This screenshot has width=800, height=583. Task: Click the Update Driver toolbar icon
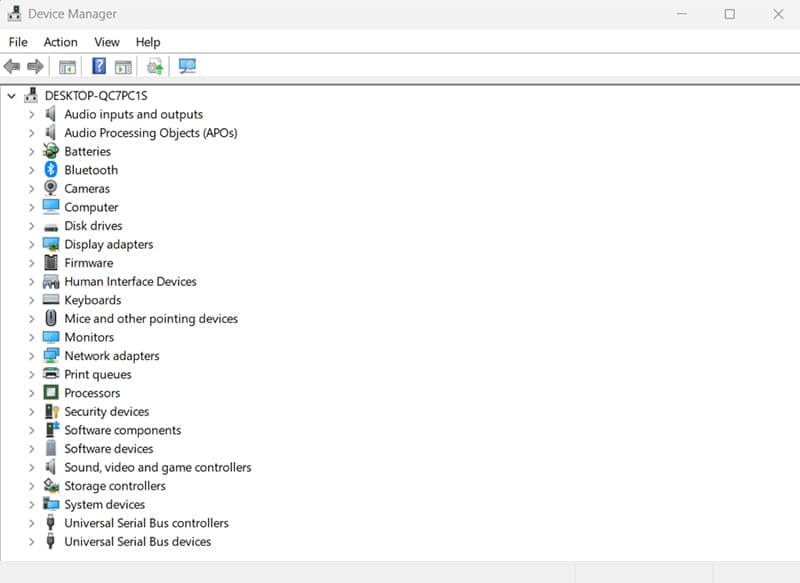pos(154,66)
